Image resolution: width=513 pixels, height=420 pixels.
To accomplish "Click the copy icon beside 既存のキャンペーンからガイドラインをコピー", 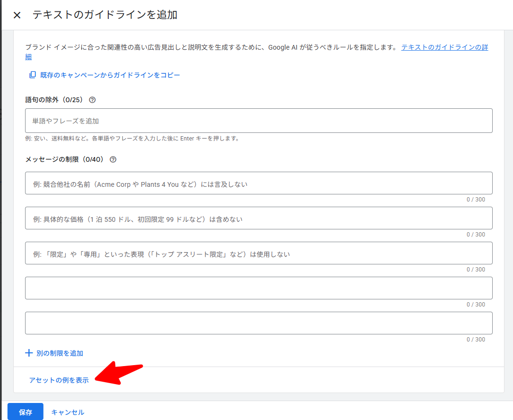I will 33,75.
